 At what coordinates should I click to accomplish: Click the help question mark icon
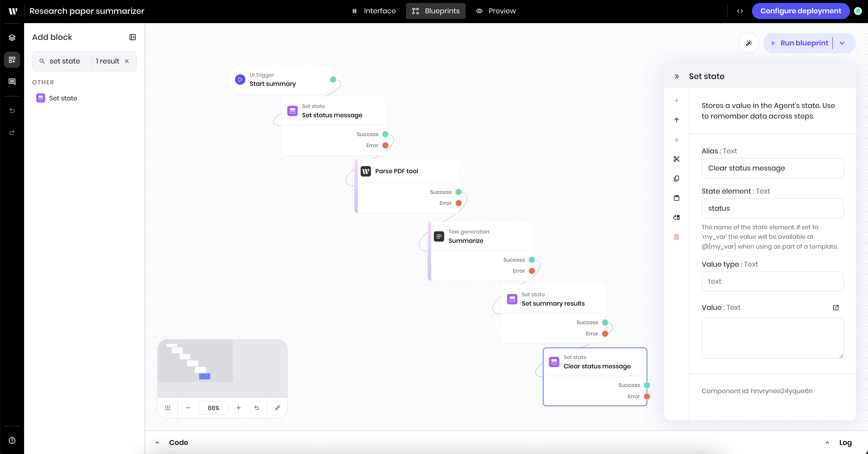coord(12,440)
